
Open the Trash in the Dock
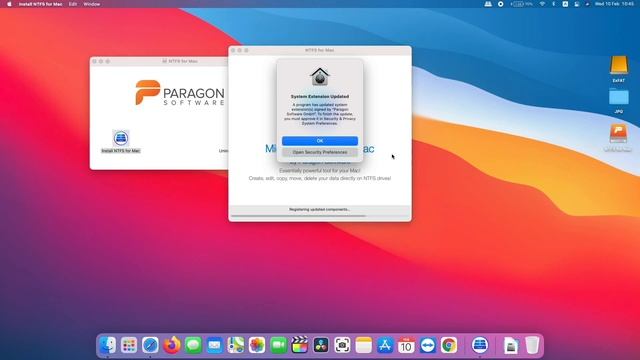tap(532, 345)
